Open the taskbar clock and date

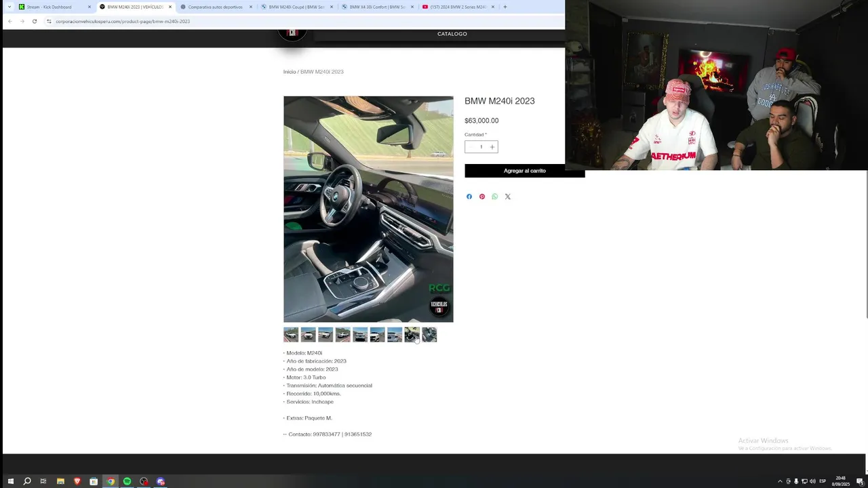pos(841,481)
